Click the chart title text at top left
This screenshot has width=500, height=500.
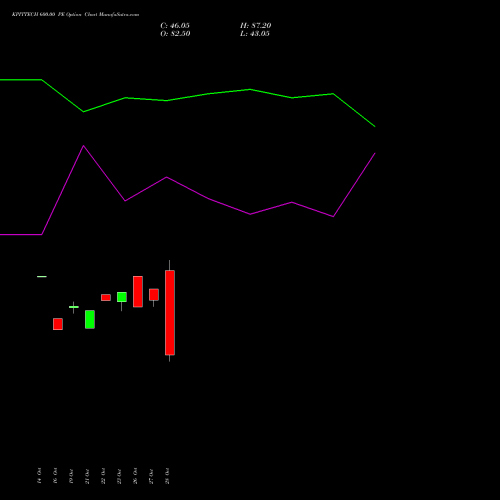pos(75,15)
